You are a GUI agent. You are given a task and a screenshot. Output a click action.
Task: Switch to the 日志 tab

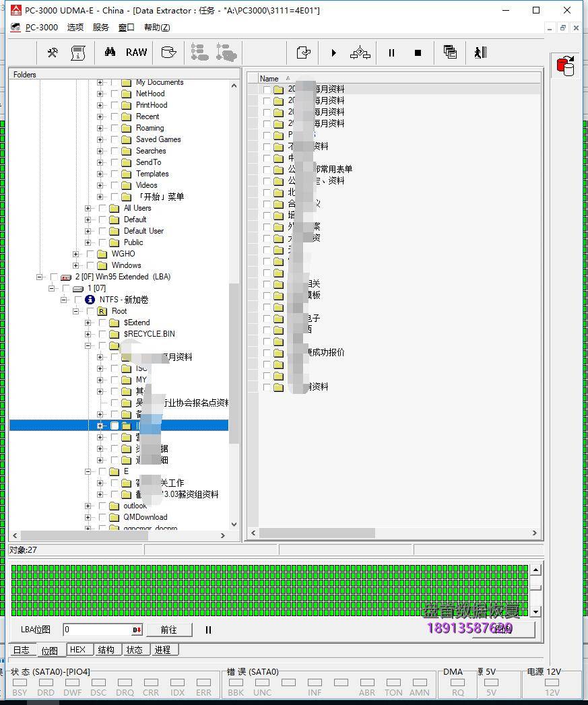pyautogui.click(x=22, y=650)
